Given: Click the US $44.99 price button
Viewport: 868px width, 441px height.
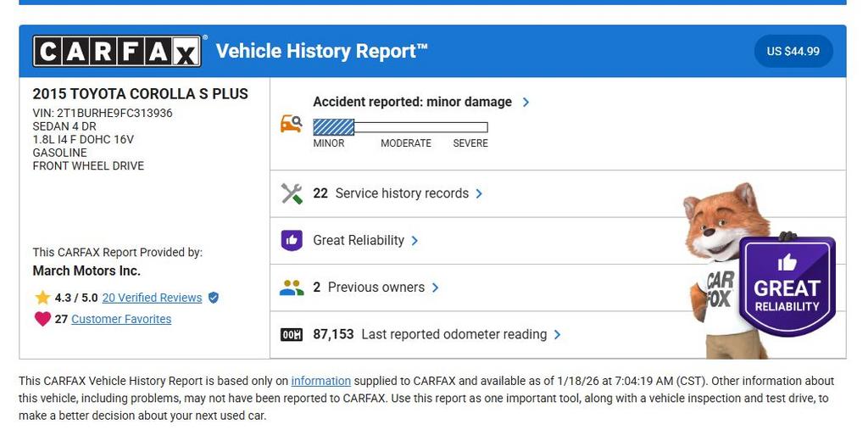Looking at the screenshot, I should pyautogui.click(x=793, y=52).
